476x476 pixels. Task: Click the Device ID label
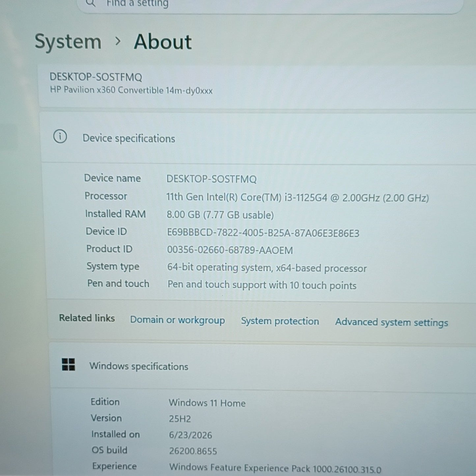coord(106,232)
